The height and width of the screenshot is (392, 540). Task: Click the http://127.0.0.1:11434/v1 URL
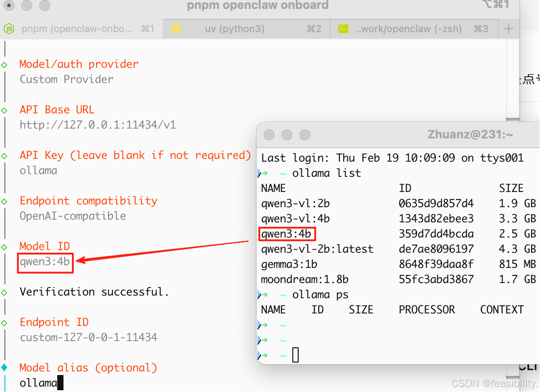[x=98, y=125]
